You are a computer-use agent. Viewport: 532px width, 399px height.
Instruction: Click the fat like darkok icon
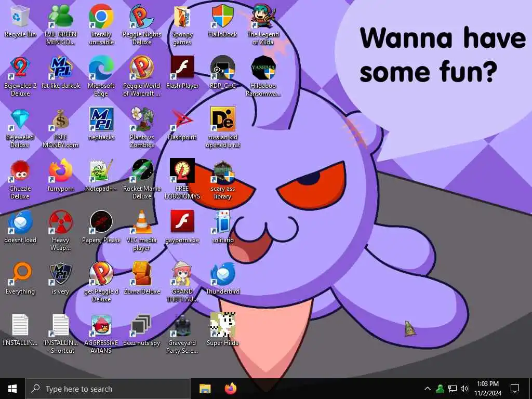[x=60, y=68]
